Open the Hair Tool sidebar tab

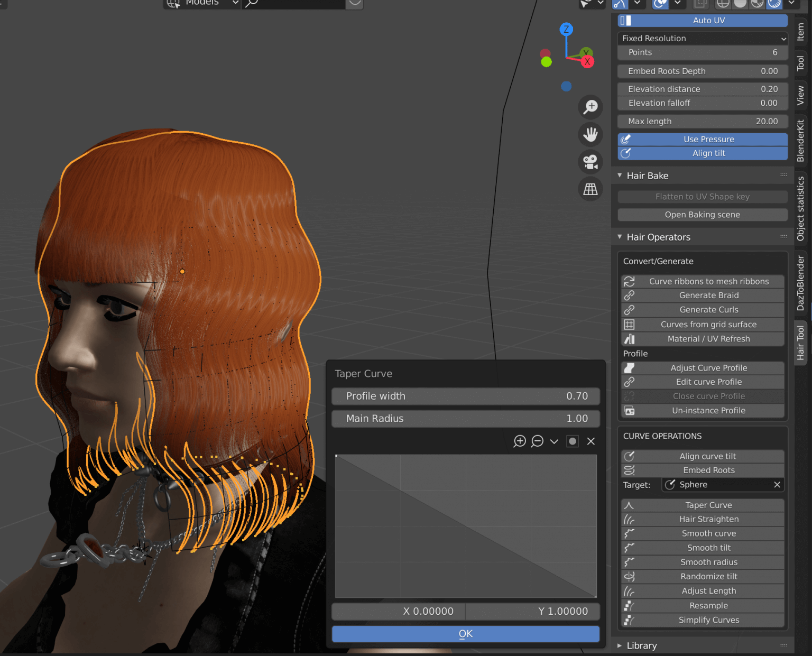click(801, 341)
